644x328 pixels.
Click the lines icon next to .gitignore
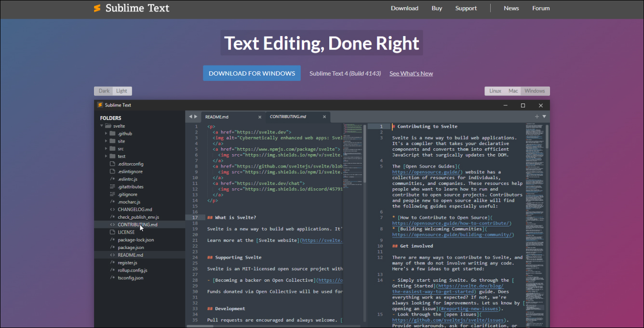(112, 195)
